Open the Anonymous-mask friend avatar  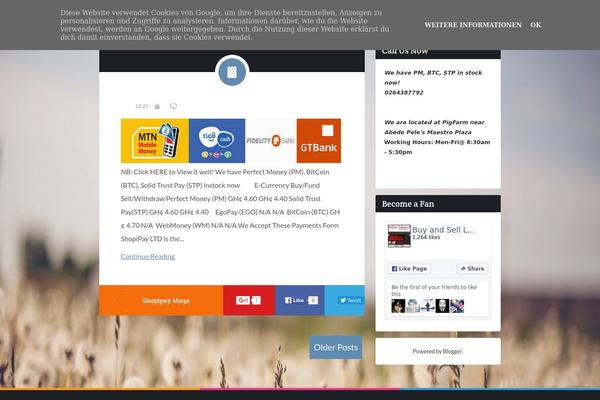[x=442, y=306]
